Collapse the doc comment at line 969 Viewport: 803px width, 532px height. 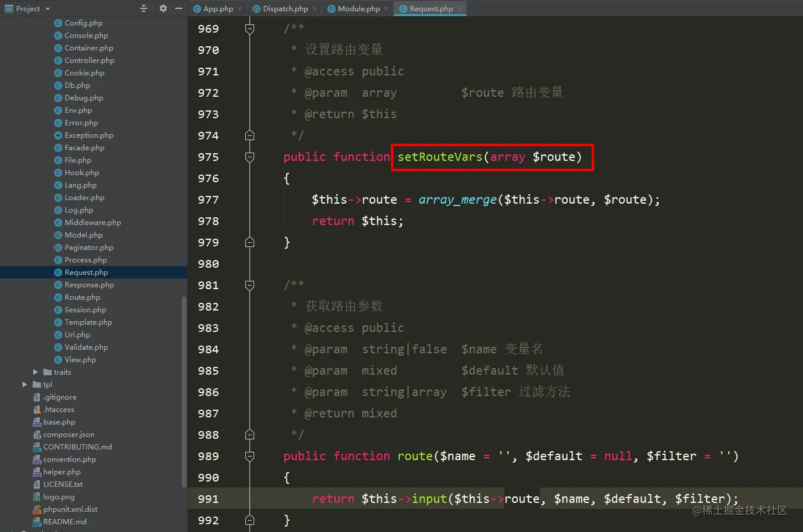(249, 28)
